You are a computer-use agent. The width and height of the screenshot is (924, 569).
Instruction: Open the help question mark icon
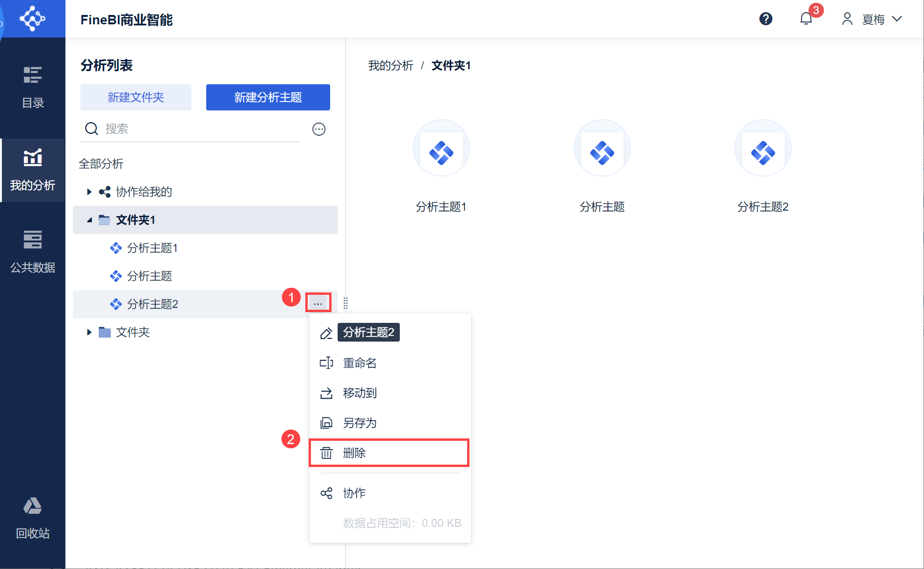765,19
